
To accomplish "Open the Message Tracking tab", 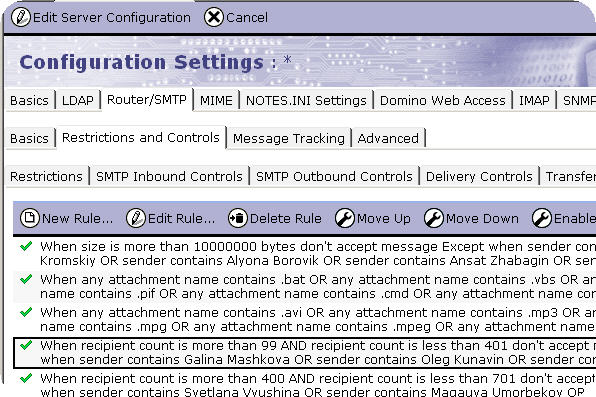I will coord(289,138).
